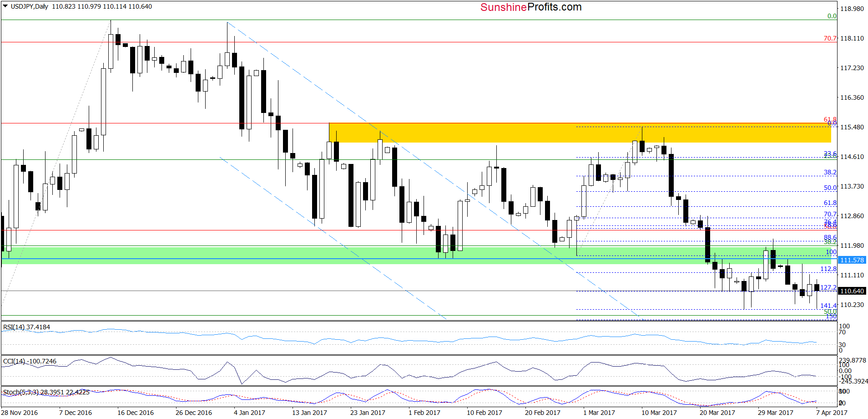Click the -245.3924 CCI scale value

[x=854, y=381]
